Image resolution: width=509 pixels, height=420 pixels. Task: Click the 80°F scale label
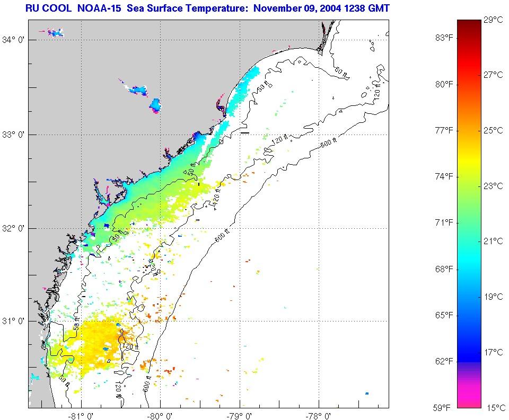pyautogui.click(x=444, y=84)
